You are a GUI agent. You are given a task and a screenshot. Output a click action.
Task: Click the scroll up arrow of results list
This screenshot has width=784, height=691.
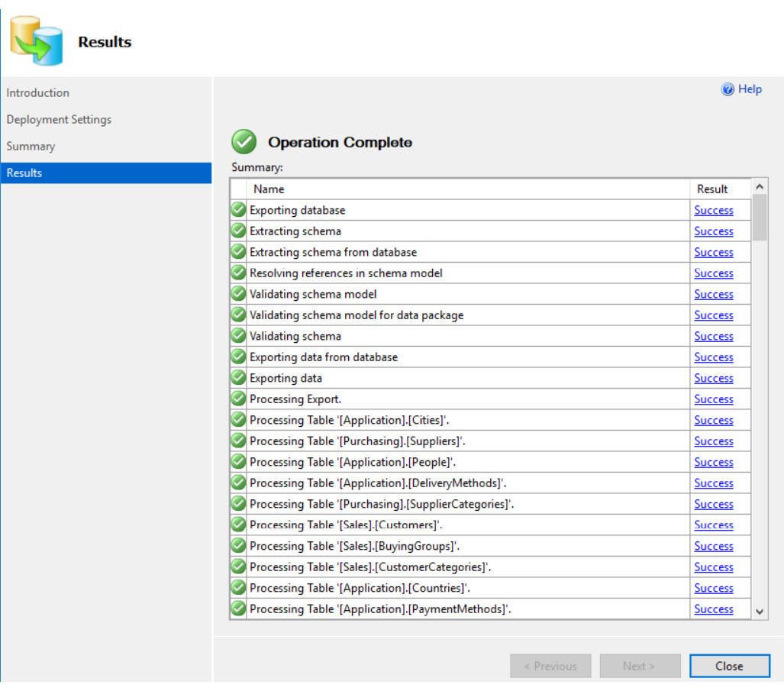[759, 187]
